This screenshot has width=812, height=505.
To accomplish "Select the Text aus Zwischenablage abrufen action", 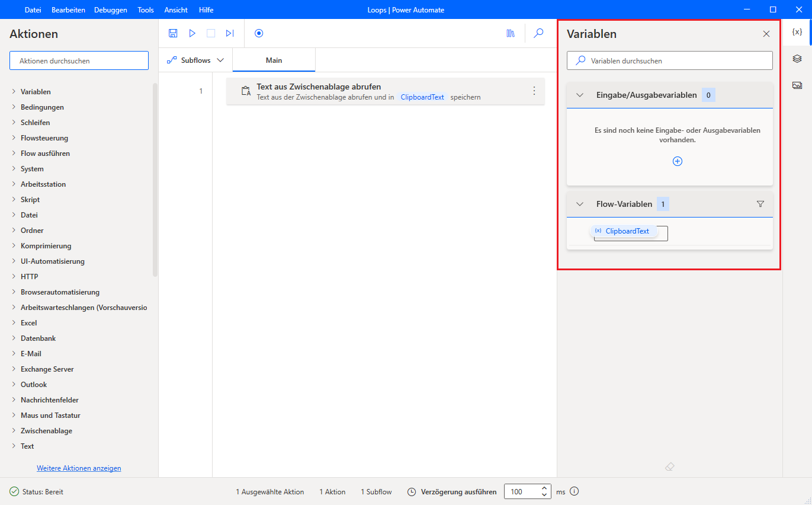I will pos(385,91).
